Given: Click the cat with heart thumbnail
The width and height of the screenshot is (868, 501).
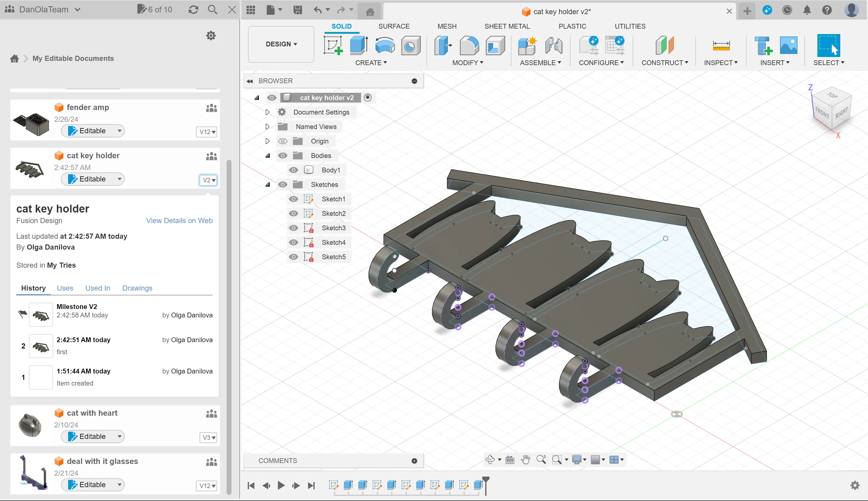Looking at the screenshot, I should click(30, 425).
